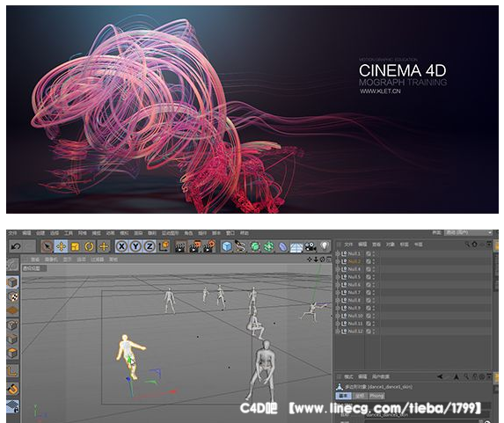This screenshot has width=504, height=423.
Task: Add a Cube primitive object
Action: [x=227, y=246]
